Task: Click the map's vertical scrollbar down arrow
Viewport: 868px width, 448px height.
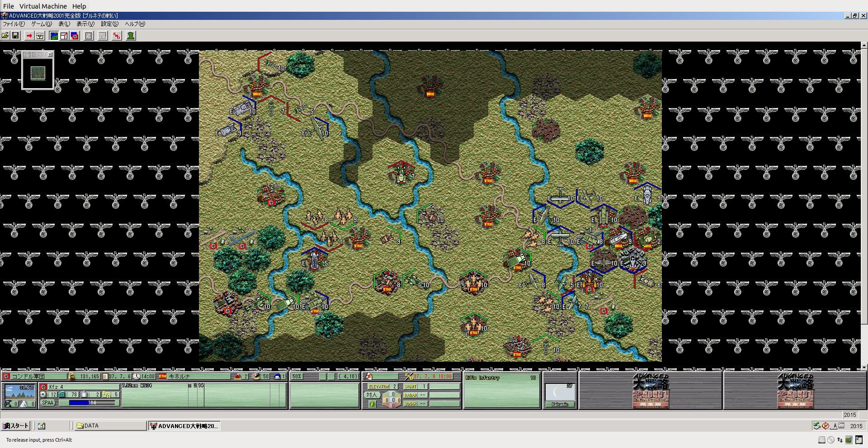Action: tap(864, 367)
